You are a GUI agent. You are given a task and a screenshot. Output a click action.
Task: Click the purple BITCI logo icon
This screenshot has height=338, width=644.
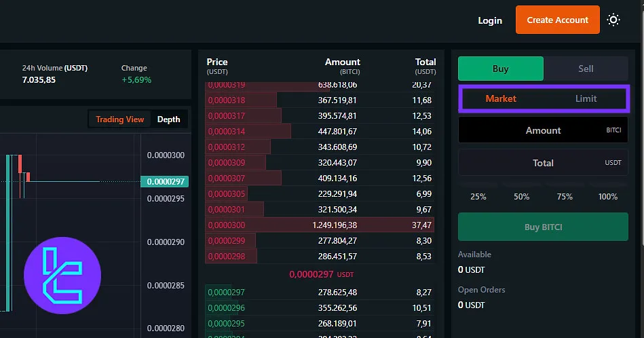62,275
